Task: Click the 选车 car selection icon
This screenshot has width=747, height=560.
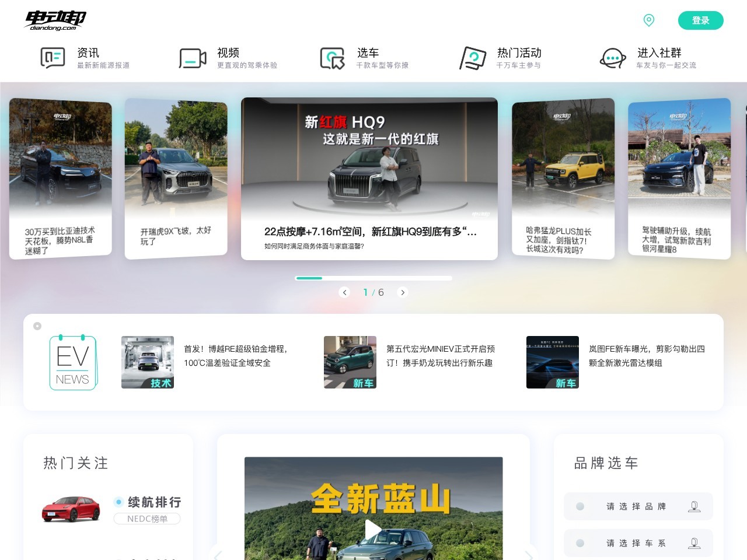Action: pos(333,58)
